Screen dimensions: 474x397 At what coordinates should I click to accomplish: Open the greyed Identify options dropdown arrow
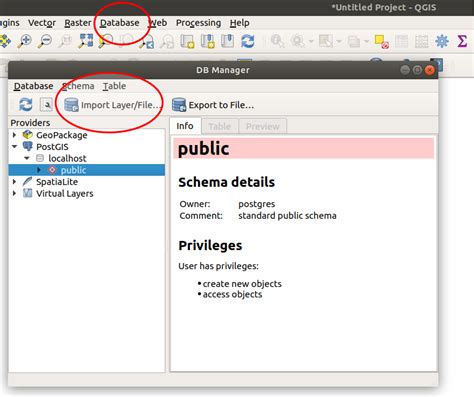311,42
